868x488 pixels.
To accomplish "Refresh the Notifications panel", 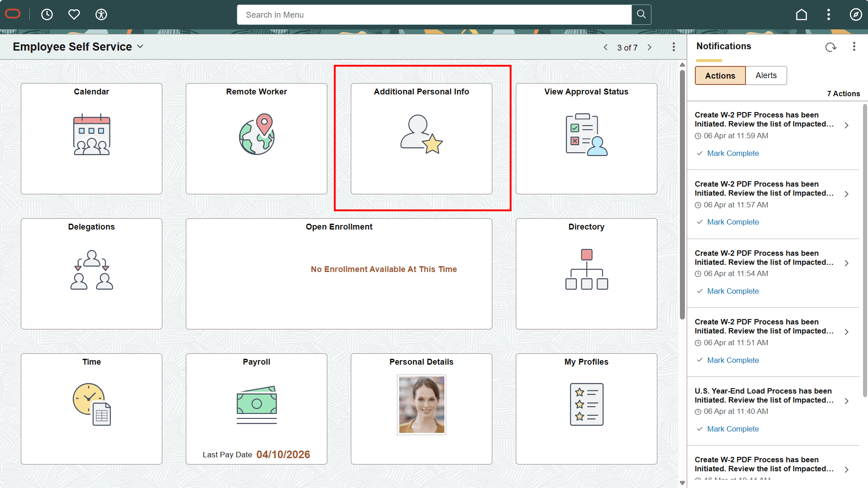I will (x=830, y=47).
